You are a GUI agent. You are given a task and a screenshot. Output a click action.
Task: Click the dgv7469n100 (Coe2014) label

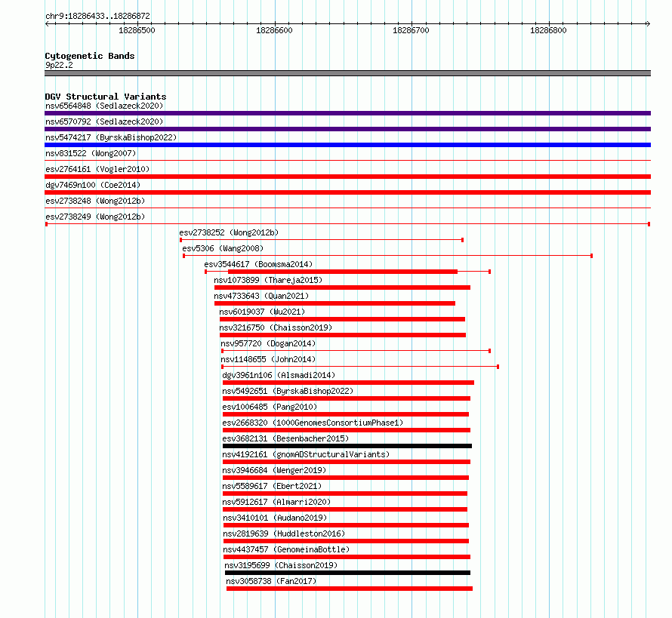coord(93,185)
